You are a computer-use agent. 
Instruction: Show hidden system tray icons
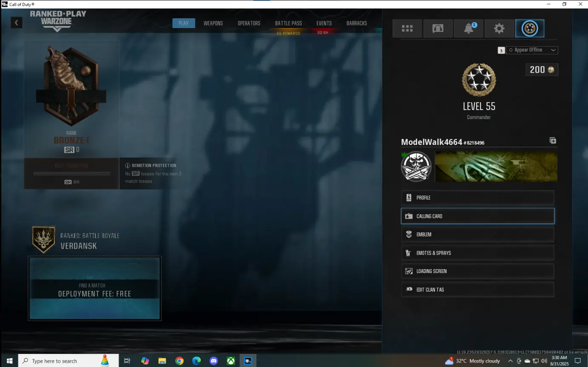(510, 361)
